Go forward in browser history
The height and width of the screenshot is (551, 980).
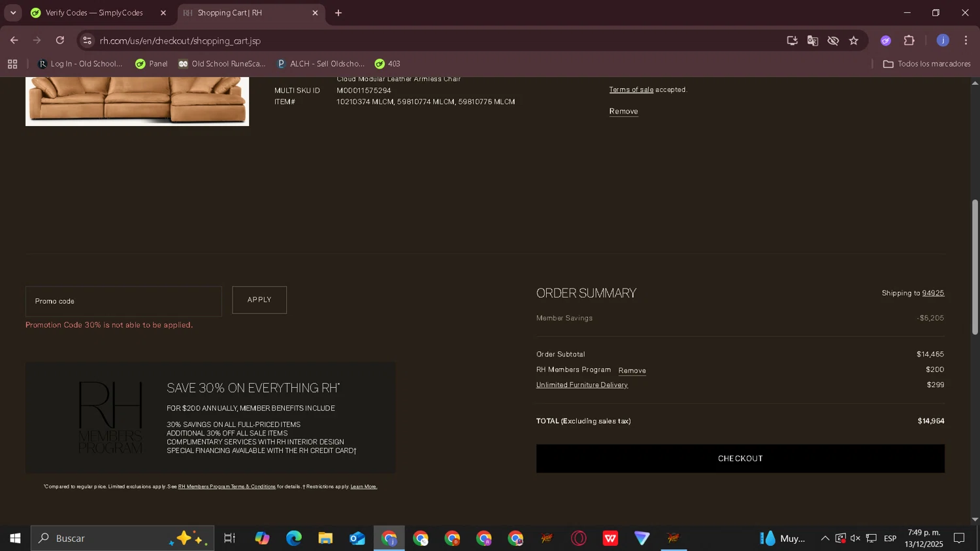click(37, 40)
